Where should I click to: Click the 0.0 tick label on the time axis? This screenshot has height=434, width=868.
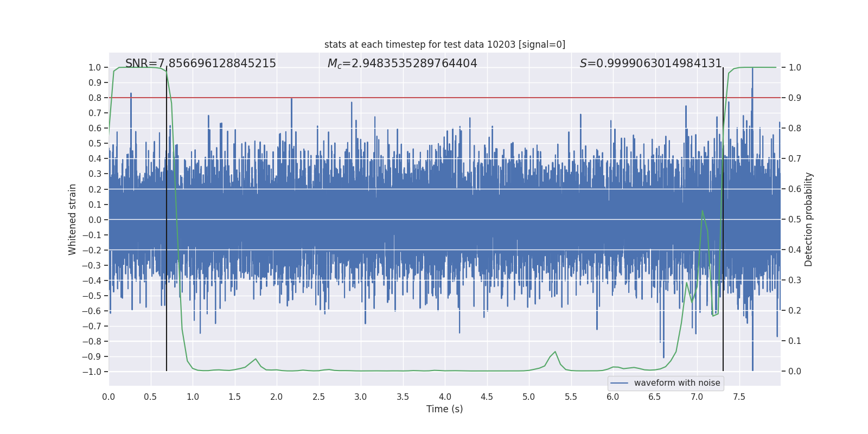coord(108,397)
